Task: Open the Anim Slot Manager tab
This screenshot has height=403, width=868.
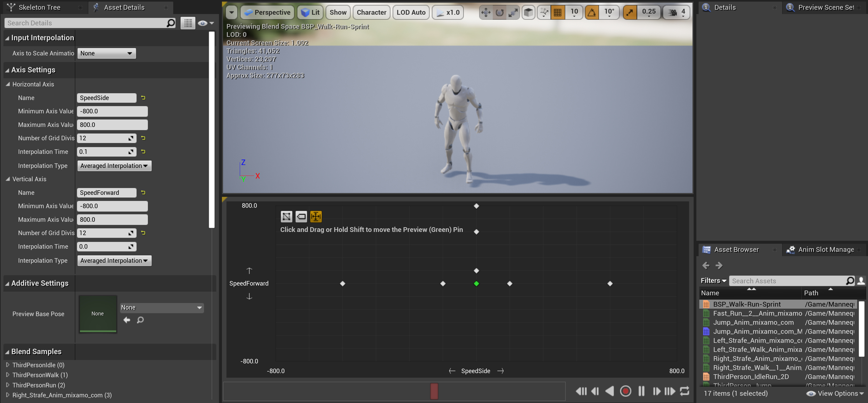Action: click(x=826, y=250)
